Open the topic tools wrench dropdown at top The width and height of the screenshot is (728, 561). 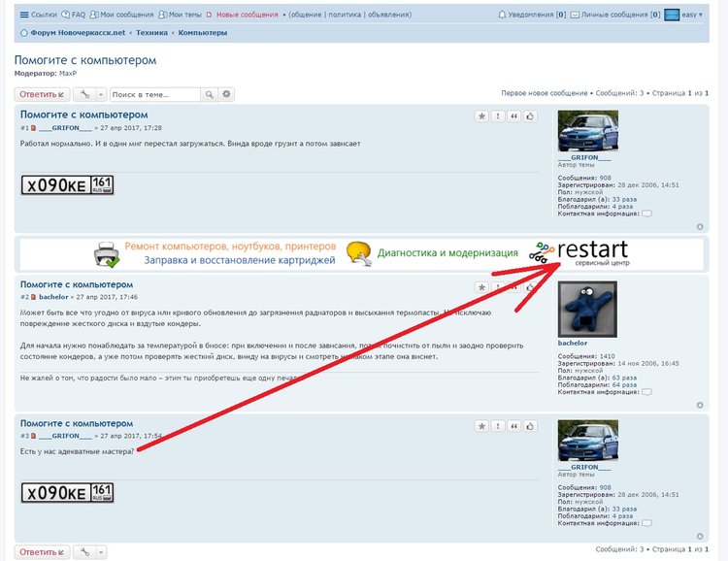[89, 94]
